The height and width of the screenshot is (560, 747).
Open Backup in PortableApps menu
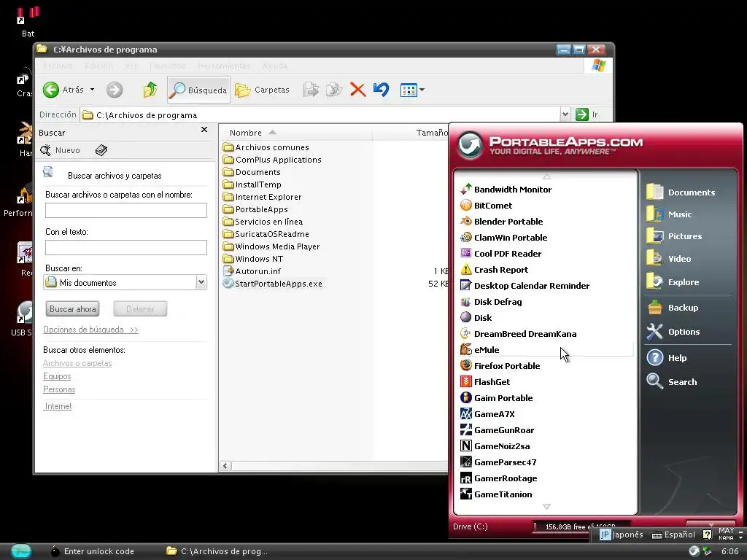(672, 308)
